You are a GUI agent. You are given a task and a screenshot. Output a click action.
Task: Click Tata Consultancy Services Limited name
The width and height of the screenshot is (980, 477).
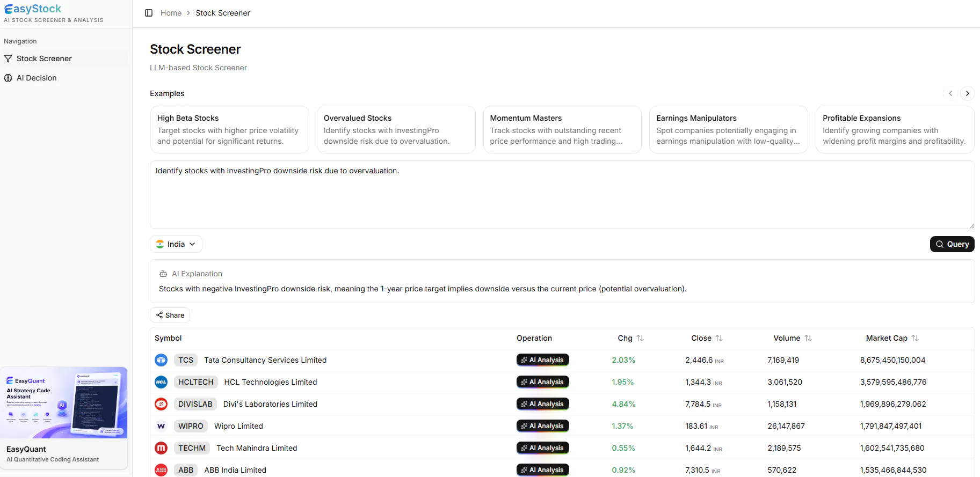[x=265, y=360]
